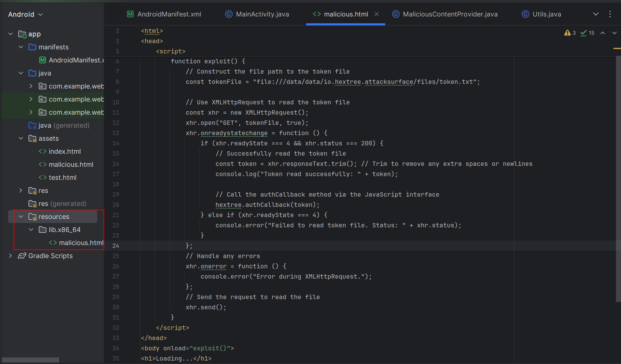The width and height of the screenshot is (621, 364).
Task: Open malicious.html under lib.x86_64
Action: 76,243
